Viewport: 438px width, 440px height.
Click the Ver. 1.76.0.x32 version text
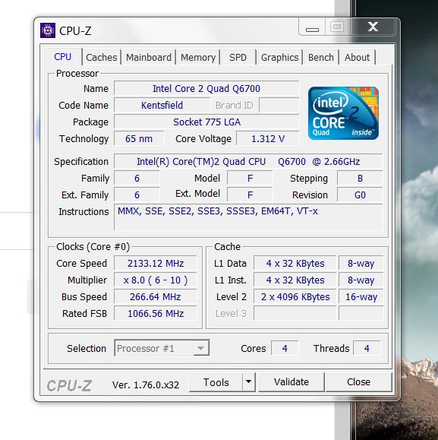point(146,385)
